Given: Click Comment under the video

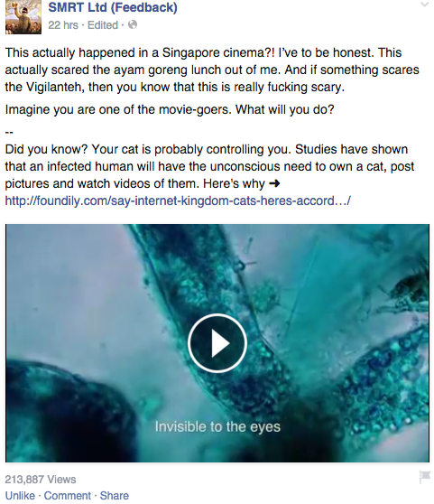Looking at the screenshot, I should (x=68, y=496).
